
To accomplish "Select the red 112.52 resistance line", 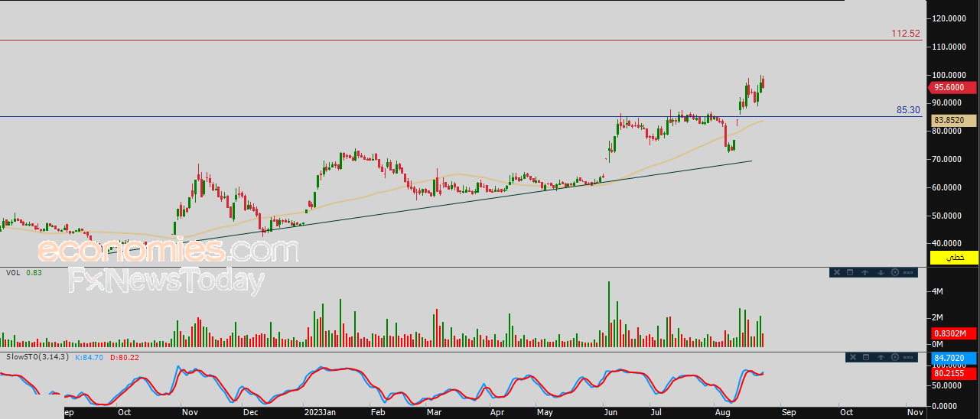I will tap(459, 40).
